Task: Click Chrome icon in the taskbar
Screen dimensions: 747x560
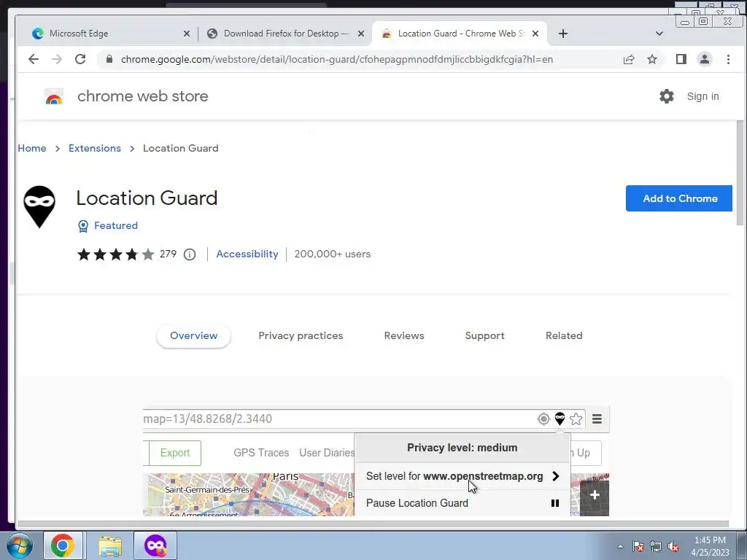Action: point(63,545)
